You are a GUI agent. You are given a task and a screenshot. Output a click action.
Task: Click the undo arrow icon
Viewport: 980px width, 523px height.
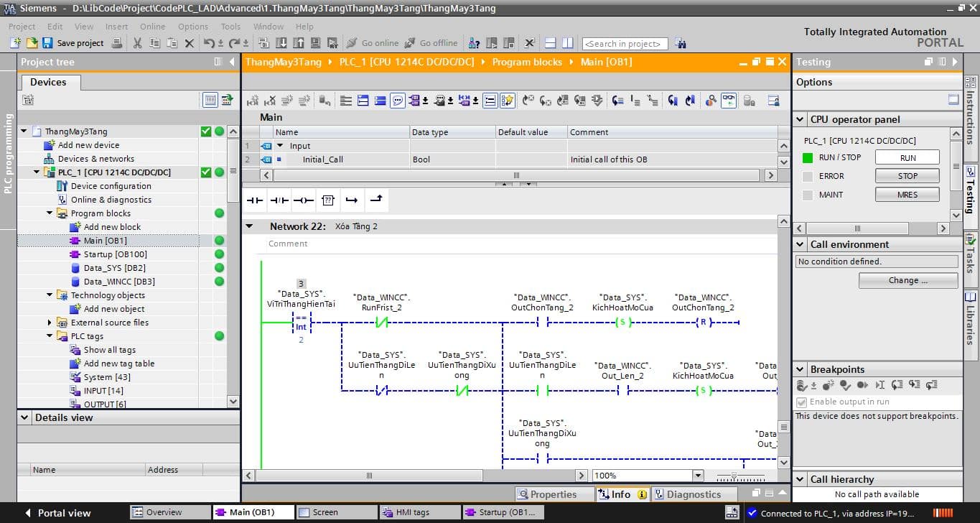click(x=209, y=43)
